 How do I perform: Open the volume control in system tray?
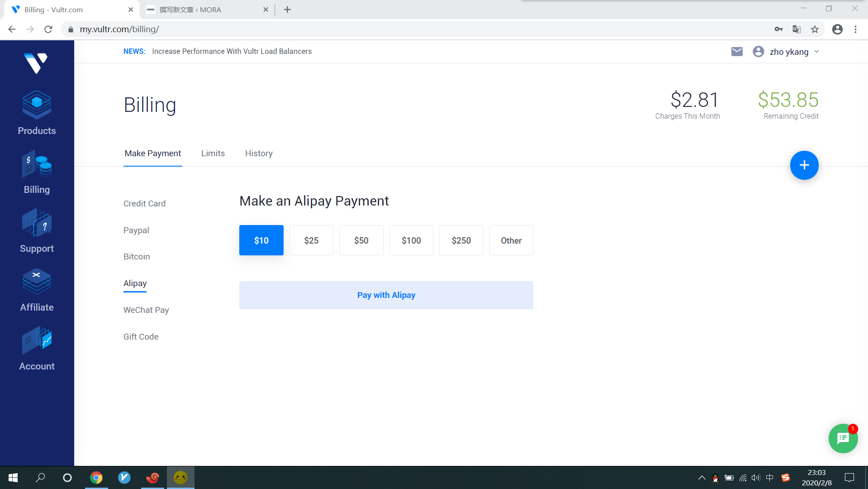(x=756, y=478)
